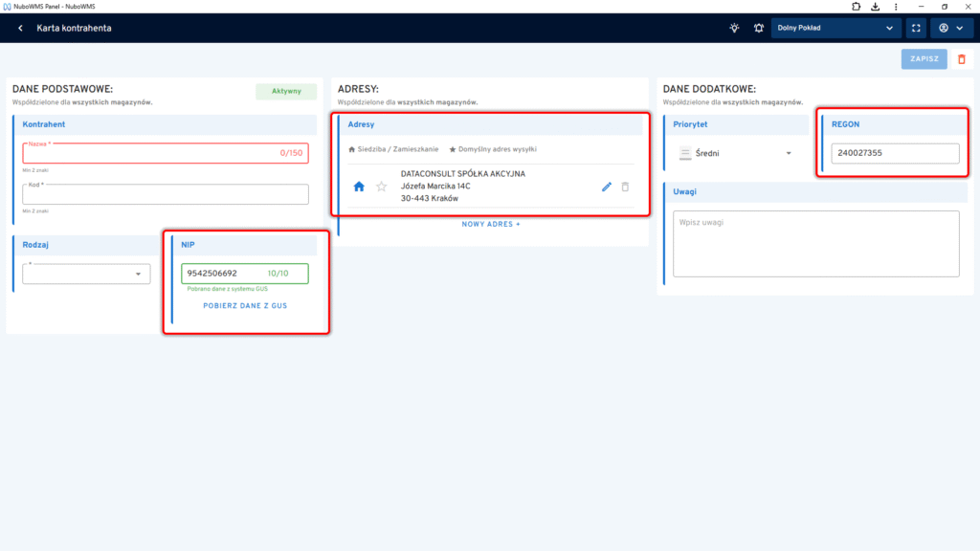Click into the Uwagi notes text area

815,244
